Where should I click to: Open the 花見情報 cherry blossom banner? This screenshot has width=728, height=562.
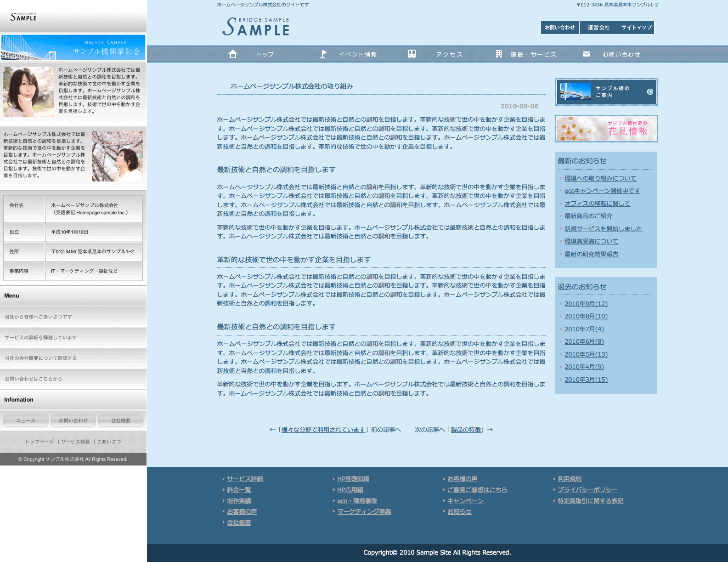click(606, 129)
